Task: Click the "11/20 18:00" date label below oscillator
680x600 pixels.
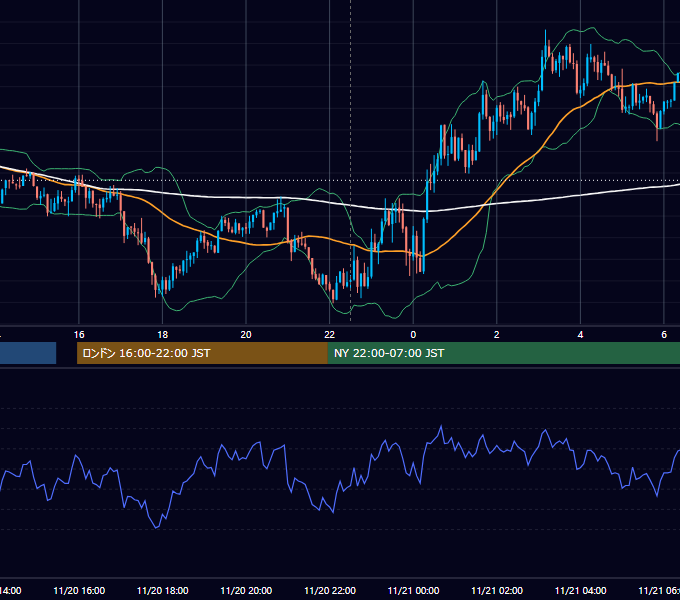Action: [x=163, y=591]
